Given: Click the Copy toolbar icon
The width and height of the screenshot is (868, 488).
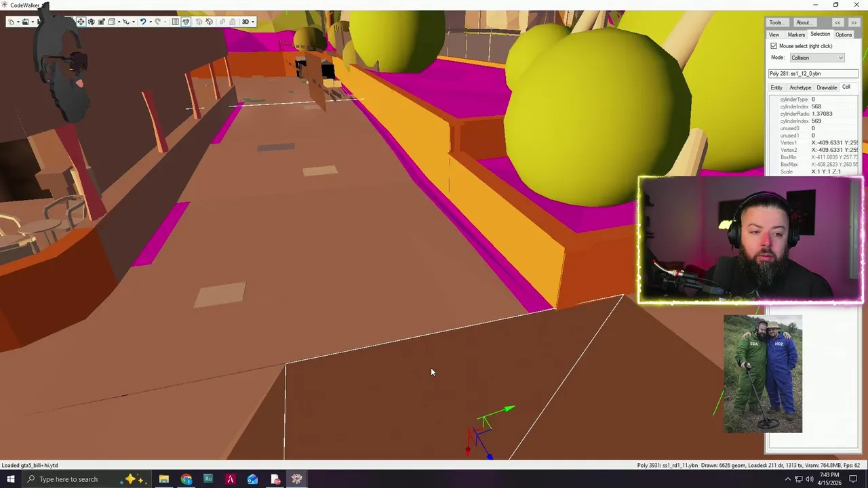Looking at the screenshot, I should pyautogui.click(x=222, y=22).
